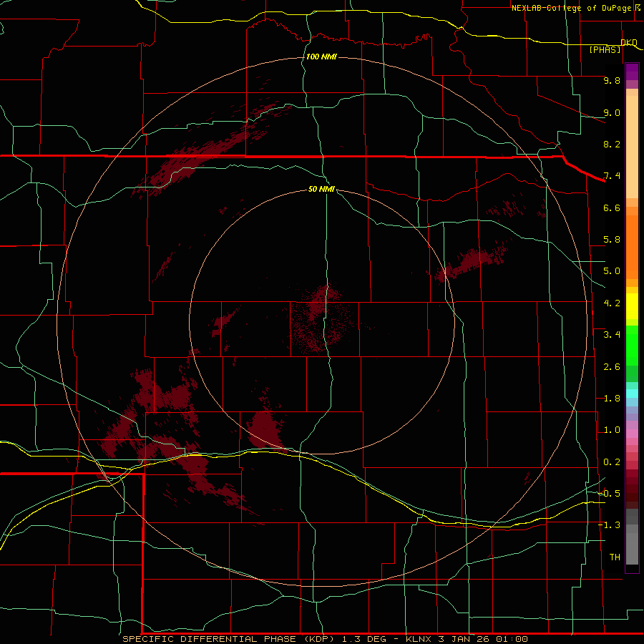Click the TH threshold label on scale

click(615, 557)
